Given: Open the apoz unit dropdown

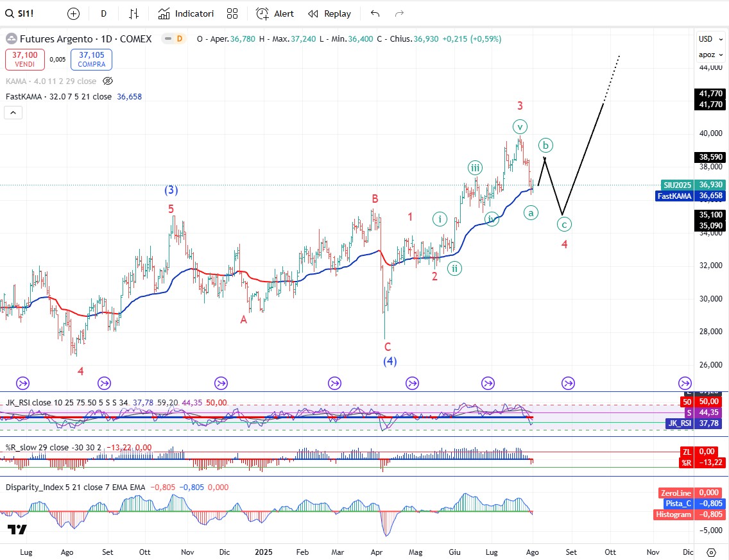Looking at the screenshot, I should [707, 55].
